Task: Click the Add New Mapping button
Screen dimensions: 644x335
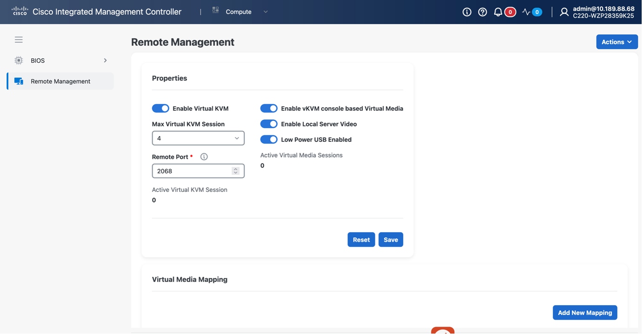Action: click(585, 312)
